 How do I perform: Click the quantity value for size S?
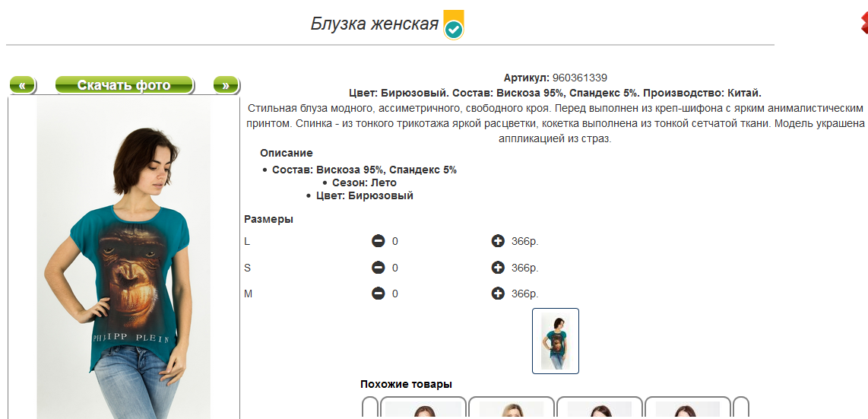coord(395,268)
